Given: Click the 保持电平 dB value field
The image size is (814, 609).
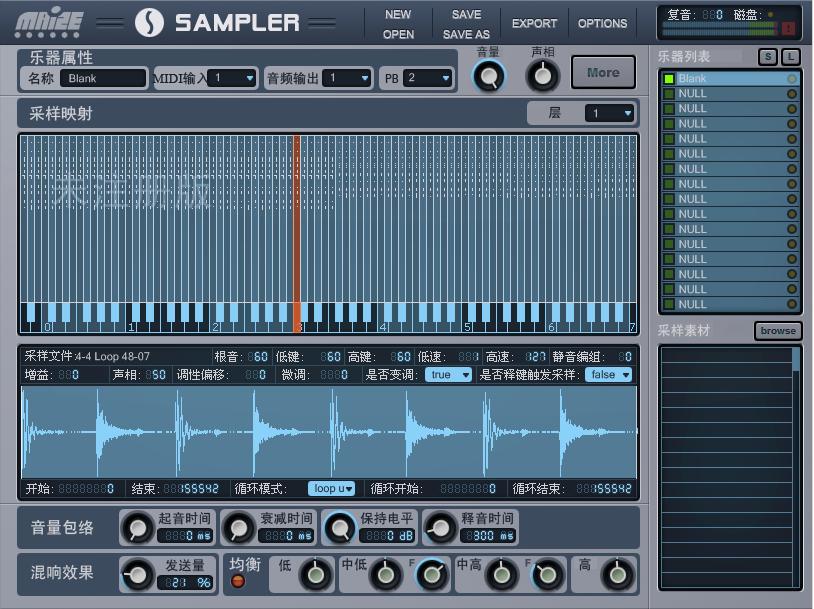Looking at the screenshot, I should (x=387, y=536).
